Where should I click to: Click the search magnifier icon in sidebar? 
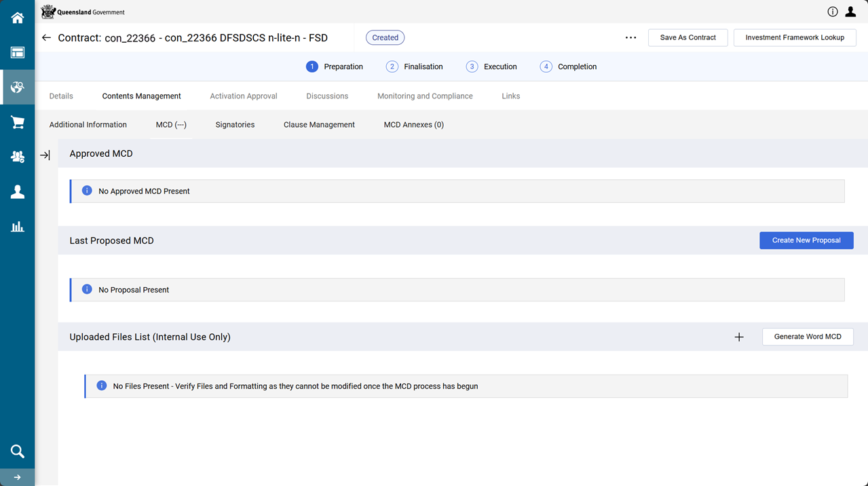point(17,451)
